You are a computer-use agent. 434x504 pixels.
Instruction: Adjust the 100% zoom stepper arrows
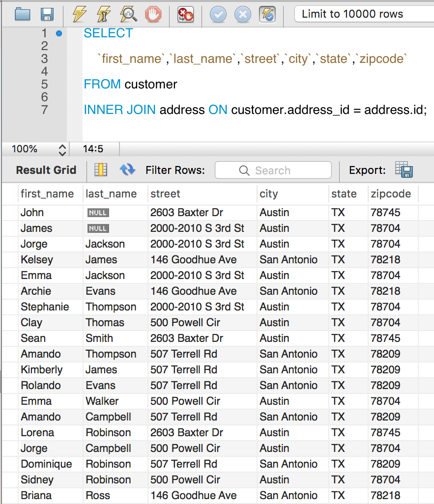tap(62, 149)
